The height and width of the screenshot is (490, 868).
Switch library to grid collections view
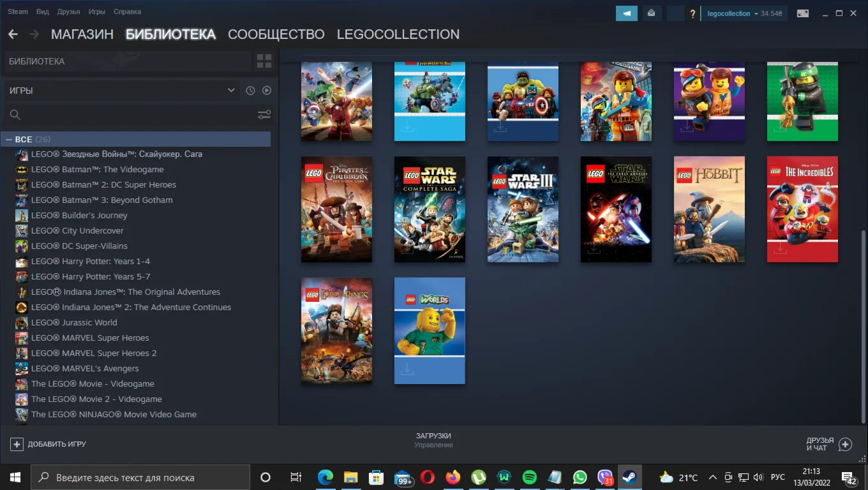(x=264, y=61)
